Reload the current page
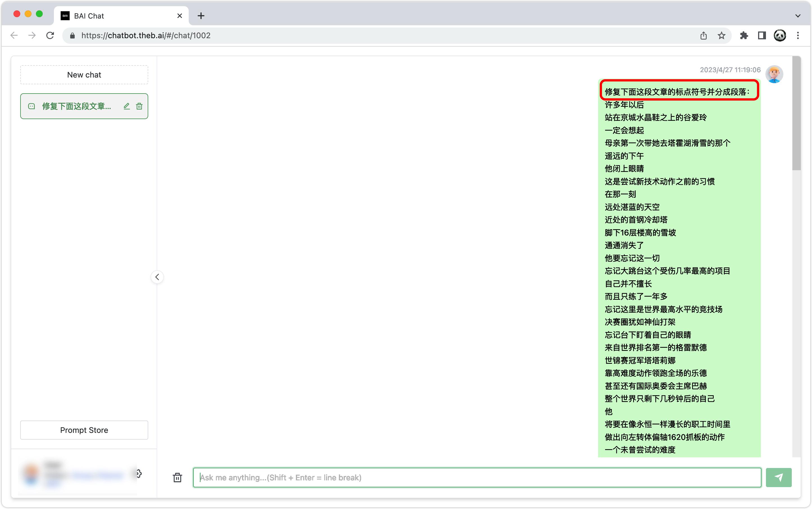The width and height of the screenshot is (812, 509). pyautogui.click(x=50, y=36)
